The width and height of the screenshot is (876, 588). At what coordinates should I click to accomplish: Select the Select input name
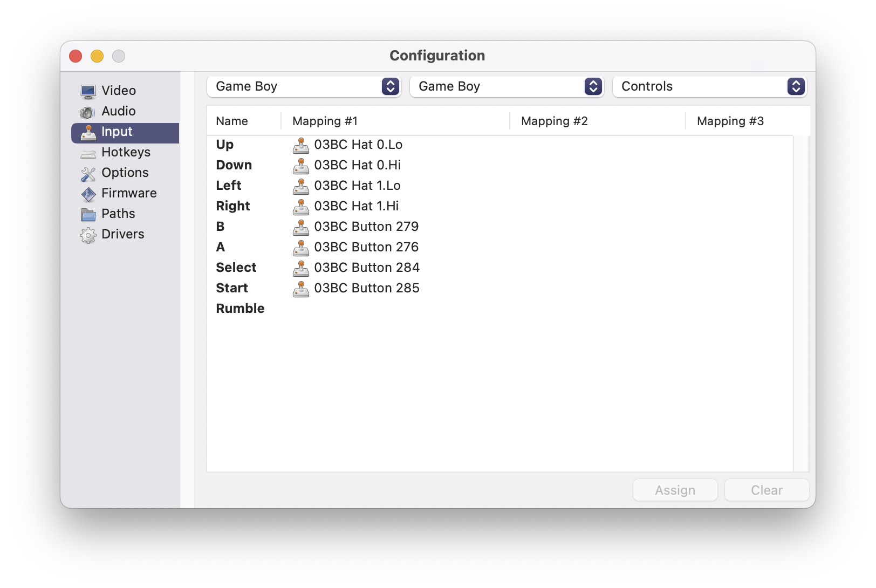click(236, 268)
